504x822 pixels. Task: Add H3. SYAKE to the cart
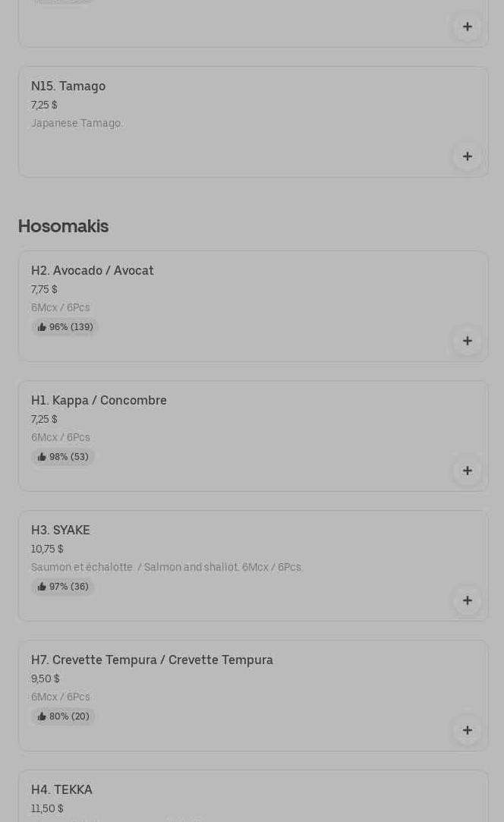click(x=468, y=600)
